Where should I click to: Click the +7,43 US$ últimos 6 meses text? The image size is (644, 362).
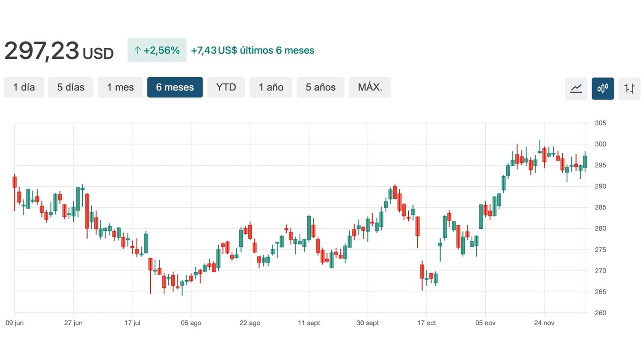[252, 51]
